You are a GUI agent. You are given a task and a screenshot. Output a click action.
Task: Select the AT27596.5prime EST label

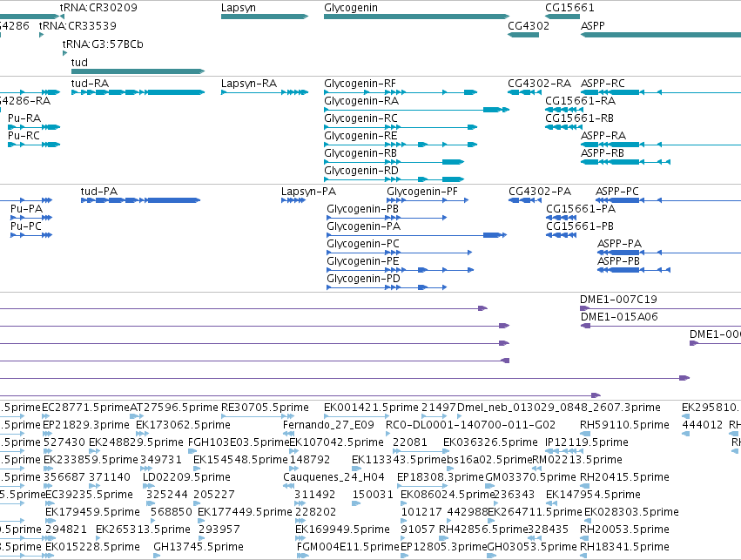tap(174, 408)
